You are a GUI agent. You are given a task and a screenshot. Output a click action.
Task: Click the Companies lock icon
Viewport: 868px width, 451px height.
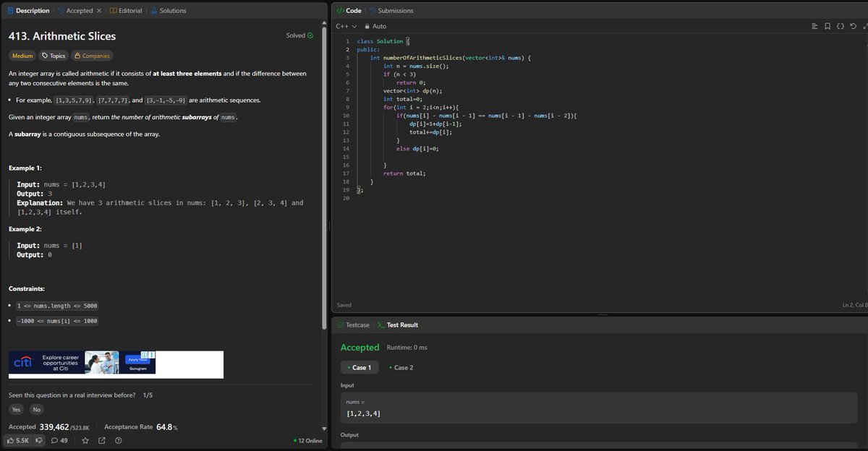77,56
